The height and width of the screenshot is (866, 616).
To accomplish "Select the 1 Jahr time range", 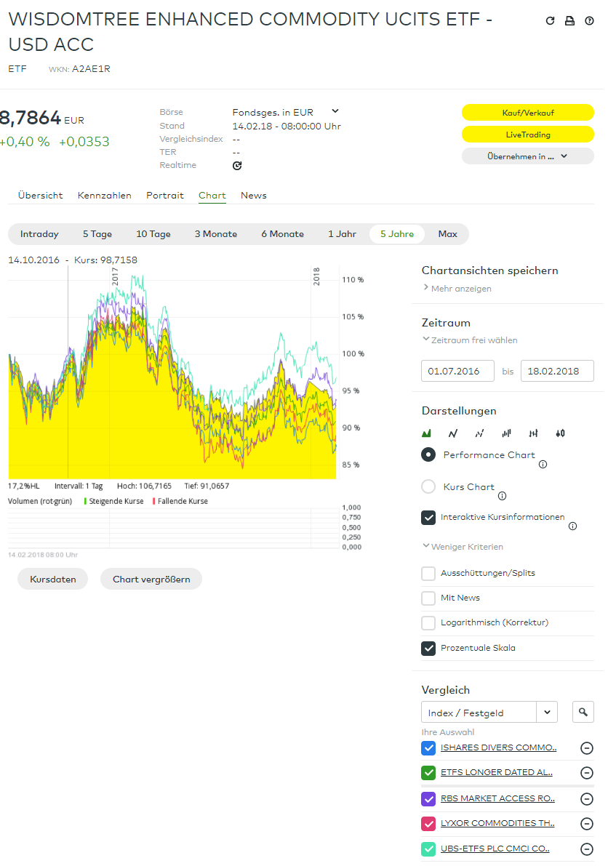I will [342, 234].
